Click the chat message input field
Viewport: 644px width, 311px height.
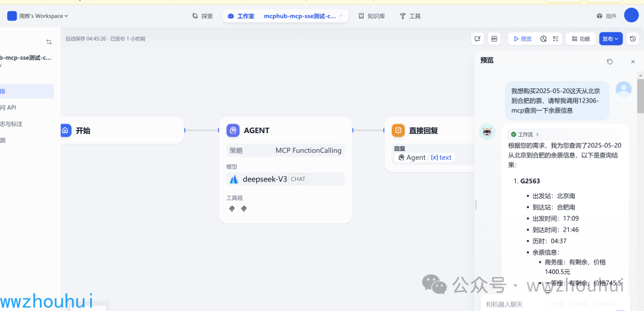555,304
